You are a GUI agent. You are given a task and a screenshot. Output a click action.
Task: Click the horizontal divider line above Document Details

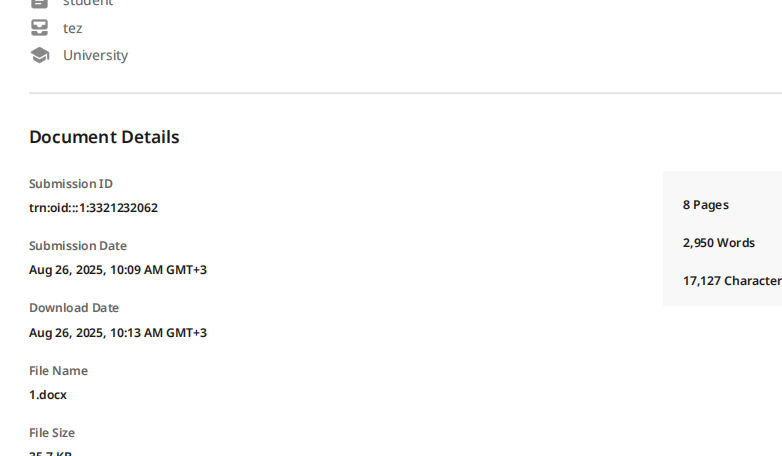coord(405,93)
